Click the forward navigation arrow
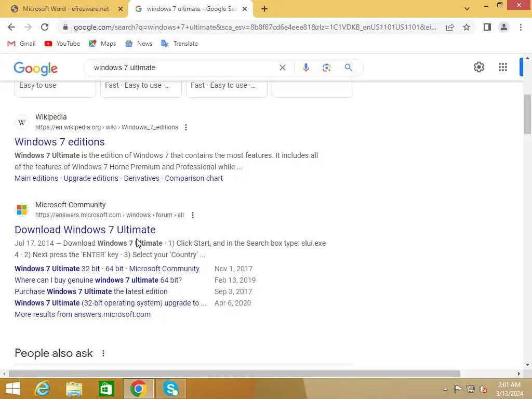 tap(28, 27)
